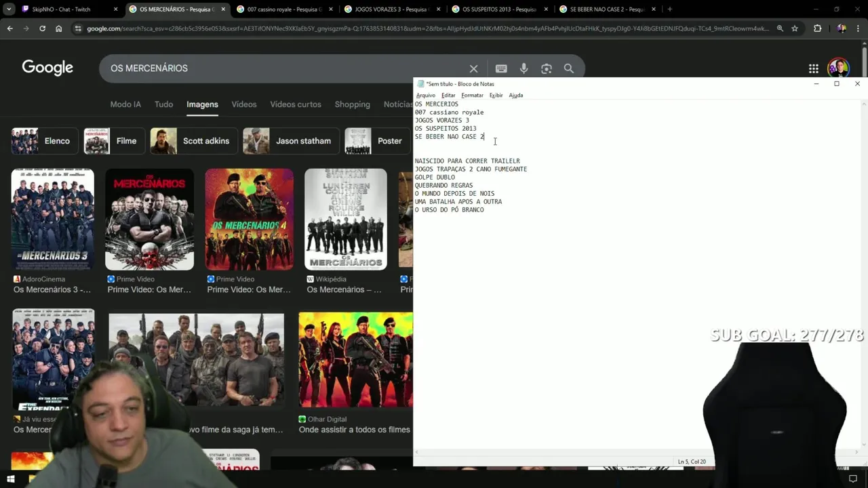The image size is (868, 488).
Task: View site information icon in address bar
Action: pos(78,28)
